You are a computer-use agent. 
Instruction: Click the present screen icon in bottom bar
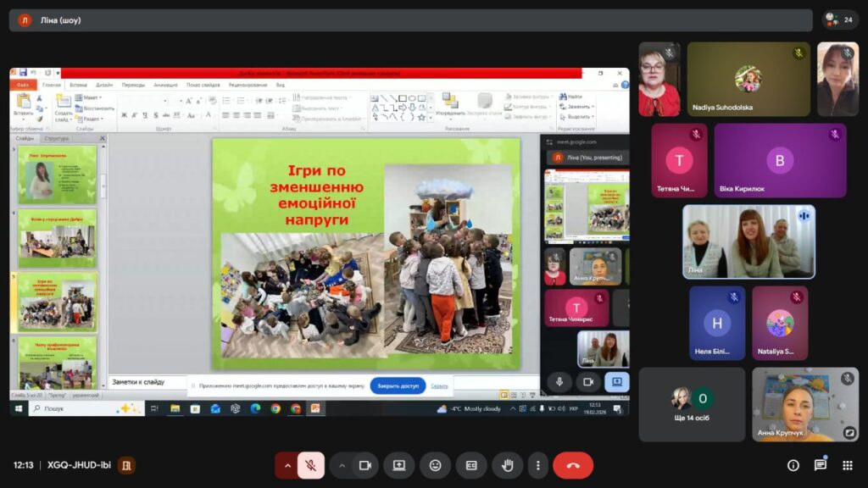398,465
